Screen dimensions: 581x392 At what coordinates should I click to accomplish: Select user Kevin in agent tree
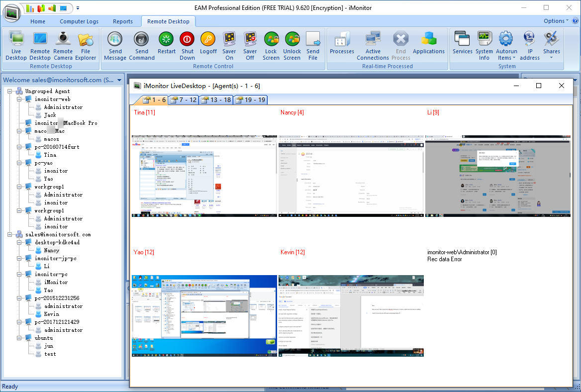point(51,314)
